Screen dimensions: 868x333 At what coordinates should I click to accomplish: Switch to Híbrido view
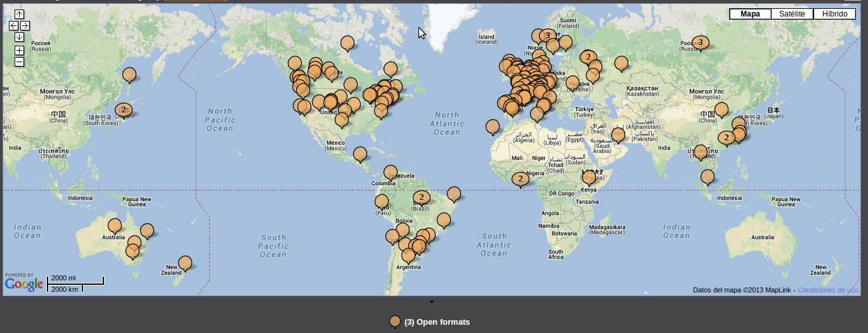[834, 14]
